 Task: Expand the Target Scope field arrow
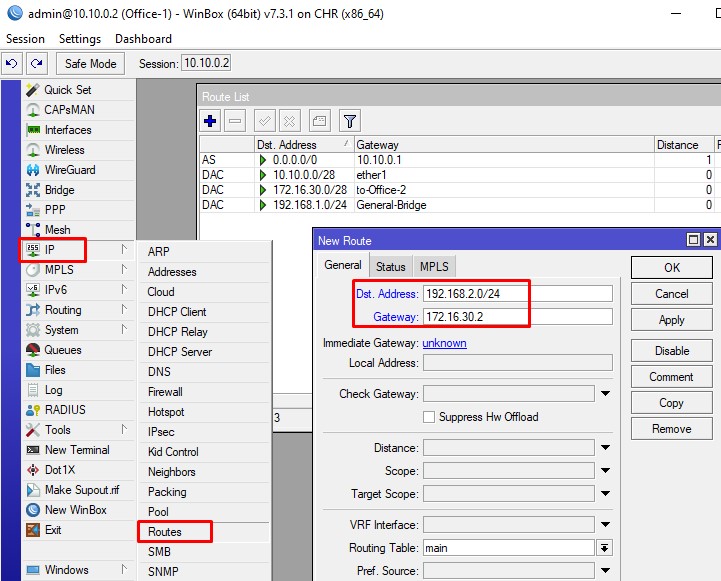coord(606,494)
